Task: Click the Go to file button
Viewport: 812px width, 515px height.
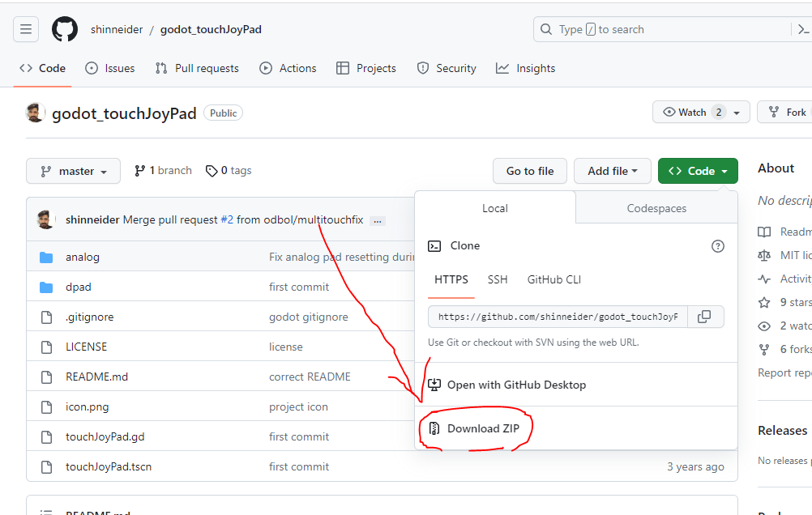Action: click(x=530, y=171)
